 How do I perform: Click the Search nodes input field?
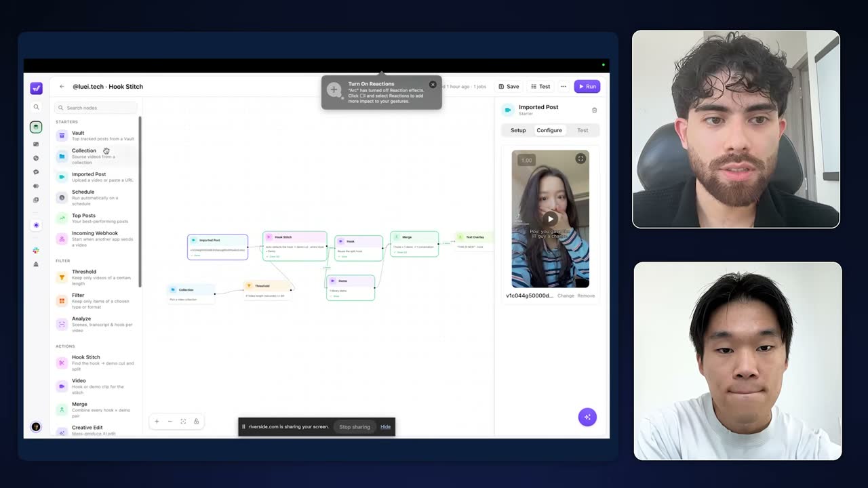(96, 108)
